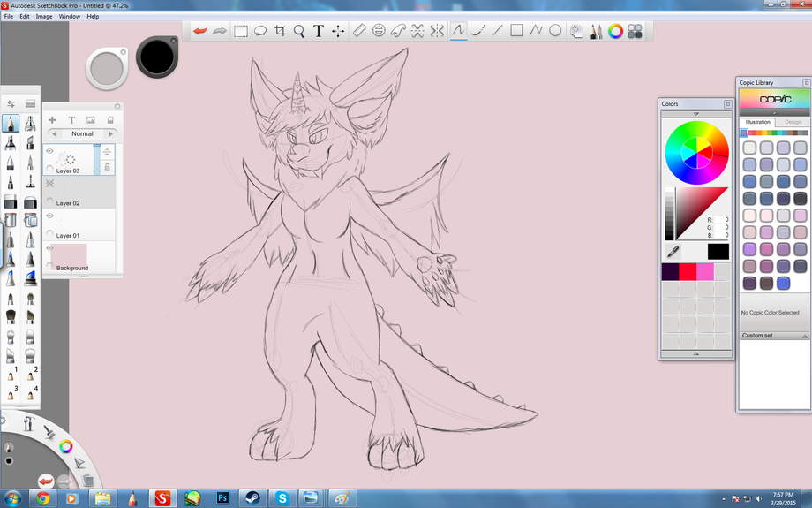Screen dimensions: 812x508
Task: Add image layer in Layer panel
Action: coord(91,120)
